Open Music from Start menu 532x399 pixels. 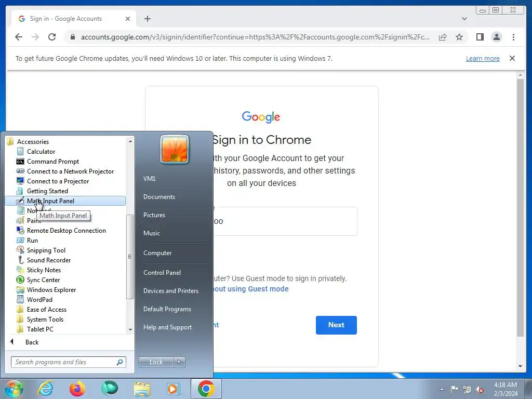tap(151, 233)
